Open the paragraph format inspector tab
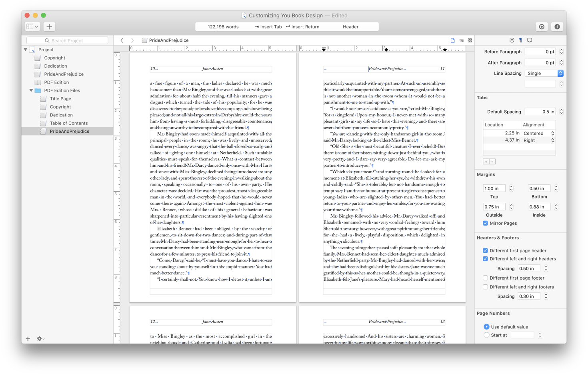 520,40
